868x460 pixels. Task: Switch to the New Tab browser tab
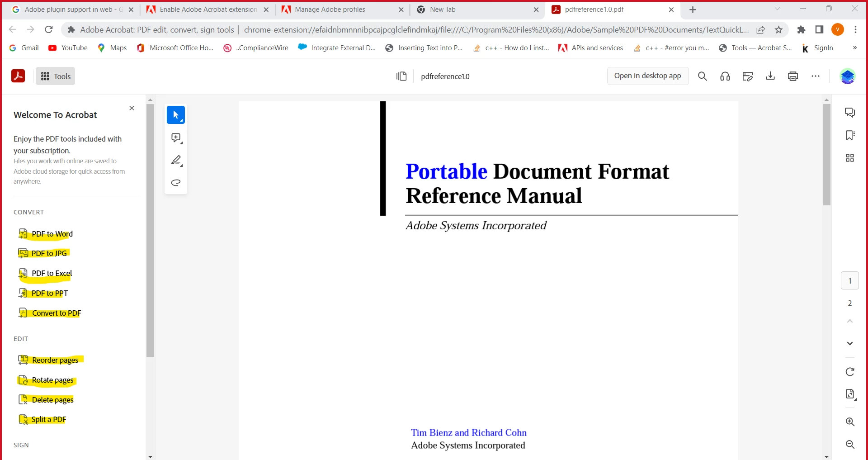click(477, 9)
